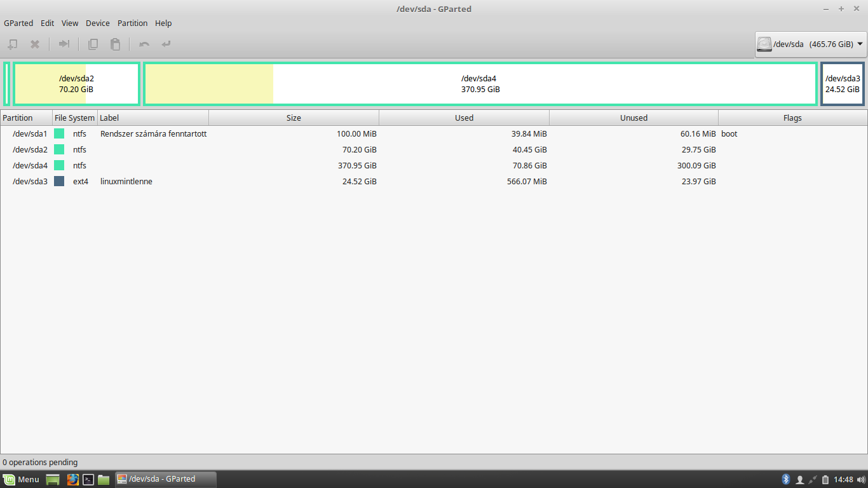Screen dimensions: 868x488
Task: Click the battery tray icon
Action: click(825, 480)
